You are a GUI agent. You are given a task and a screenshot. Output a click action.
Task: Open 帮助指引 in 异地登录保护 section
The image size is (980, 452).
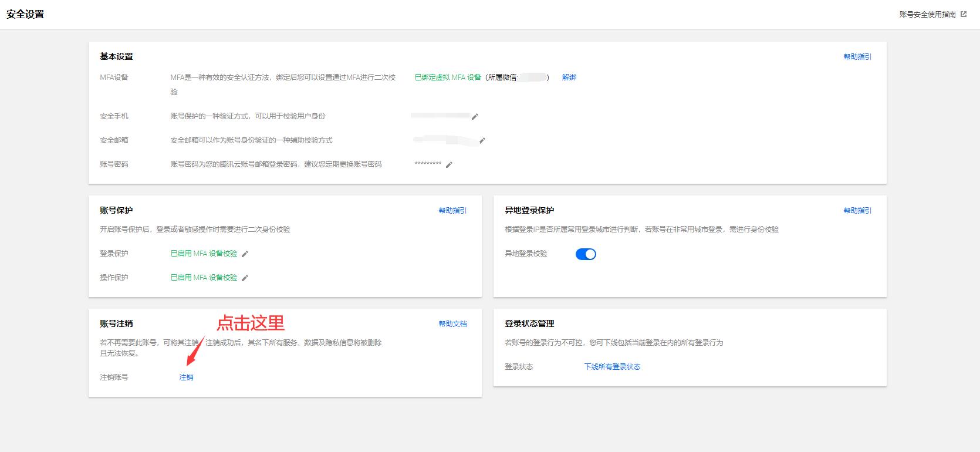857,210
